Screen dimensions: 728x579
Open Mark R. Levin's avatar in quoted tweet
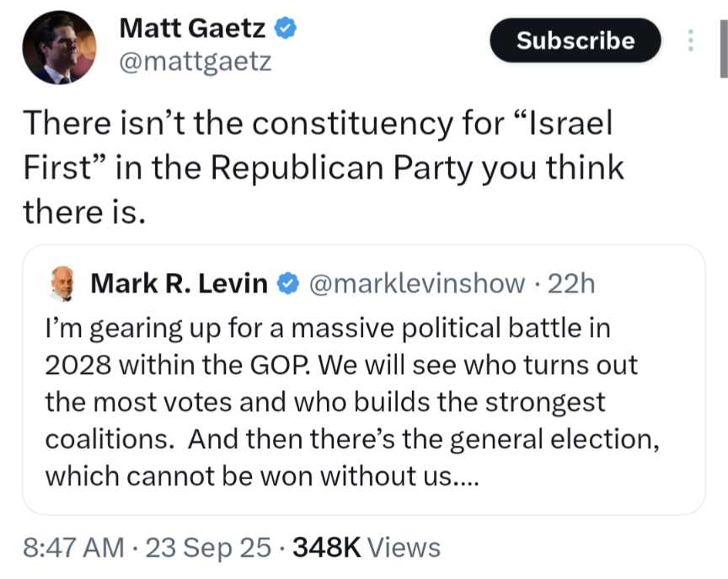point(62,284)
